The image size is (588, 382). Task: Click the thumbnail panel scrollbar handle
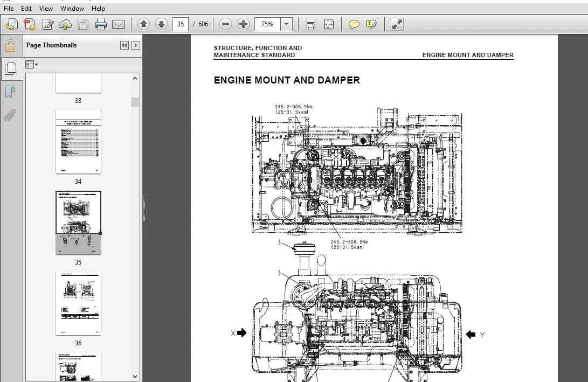point(135,102)
